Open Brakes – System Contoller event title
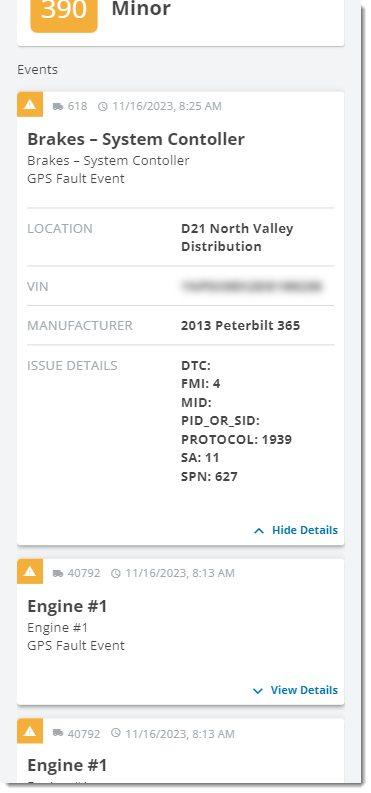Viewport: 371px width, 793px height. 136,139
